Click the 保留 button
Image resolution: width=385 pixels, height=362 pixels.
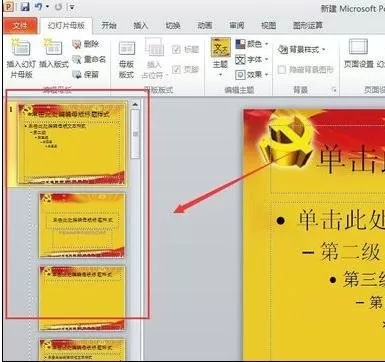point(86,74)
